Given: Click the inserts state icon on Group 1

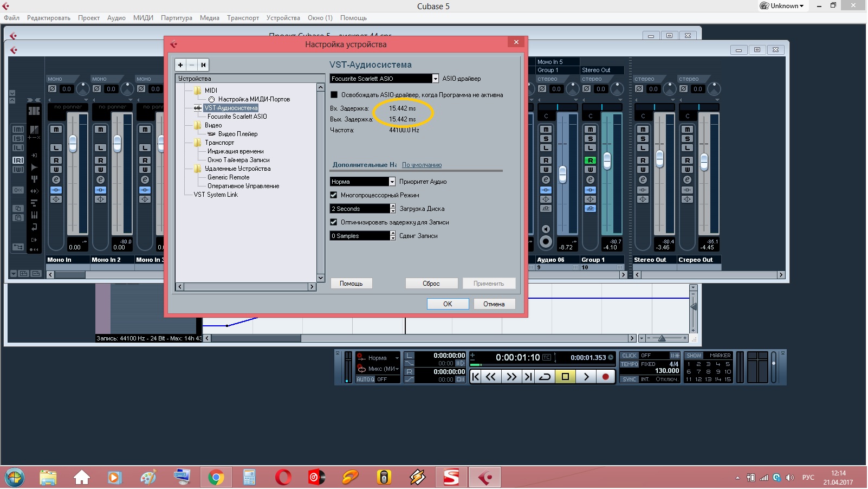Looking at the screenshot, I should [x=590, y=190].
